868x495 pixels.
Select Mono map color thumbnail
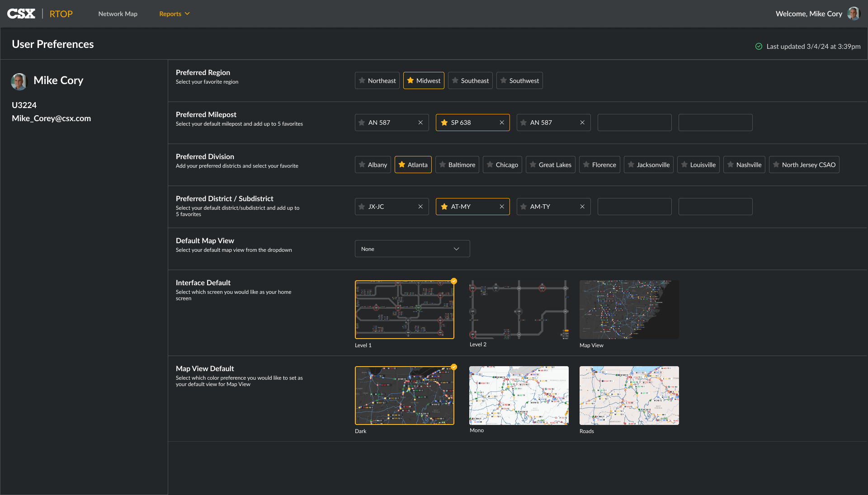(x=519, y=395)
